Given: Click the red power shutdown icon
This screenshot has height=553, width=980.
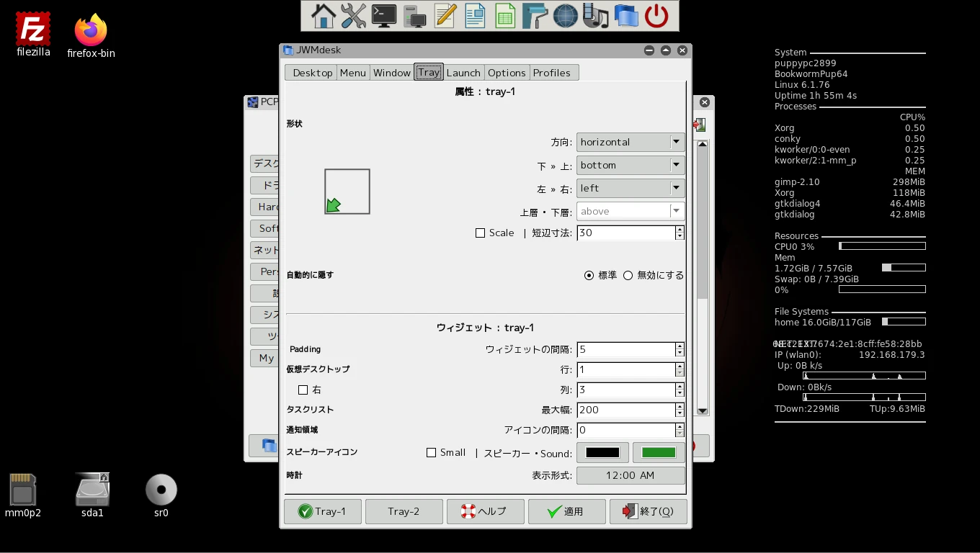Looking at the screenshot, I should point(656,16).
